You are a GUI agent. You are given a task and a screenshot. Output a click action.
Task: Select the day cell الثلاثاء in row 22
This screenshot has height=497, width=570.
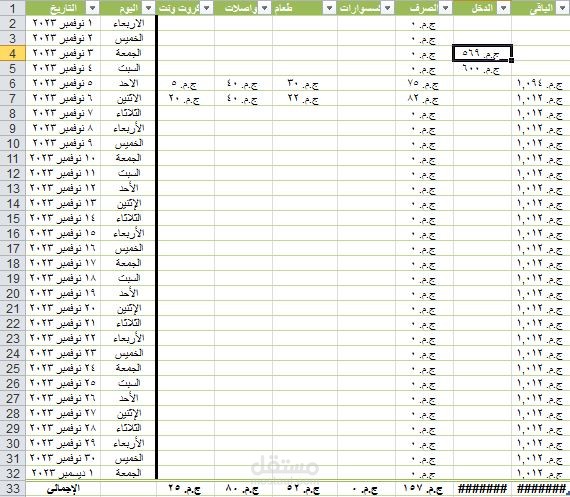click(128, 323)
